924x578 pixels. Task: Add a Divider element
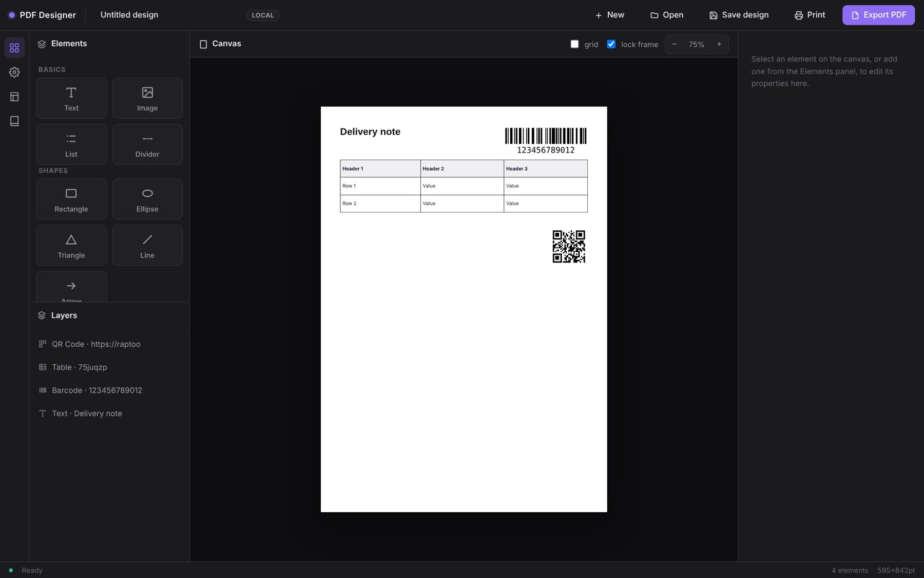click(147, 144)
